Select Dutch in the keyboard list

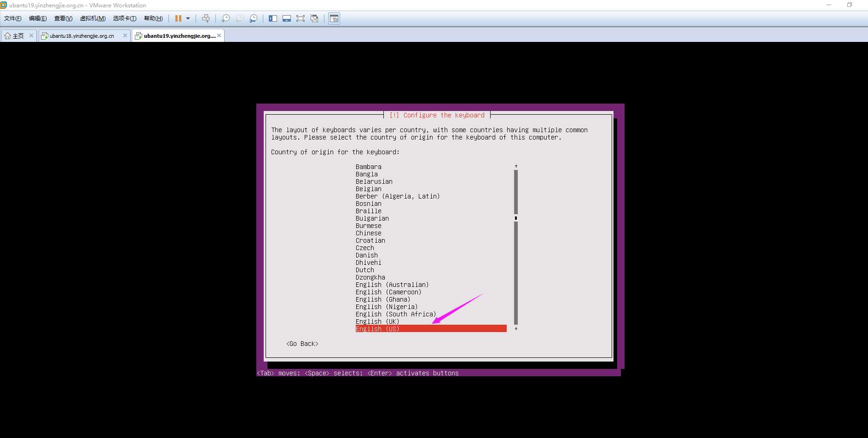point(365,270)
